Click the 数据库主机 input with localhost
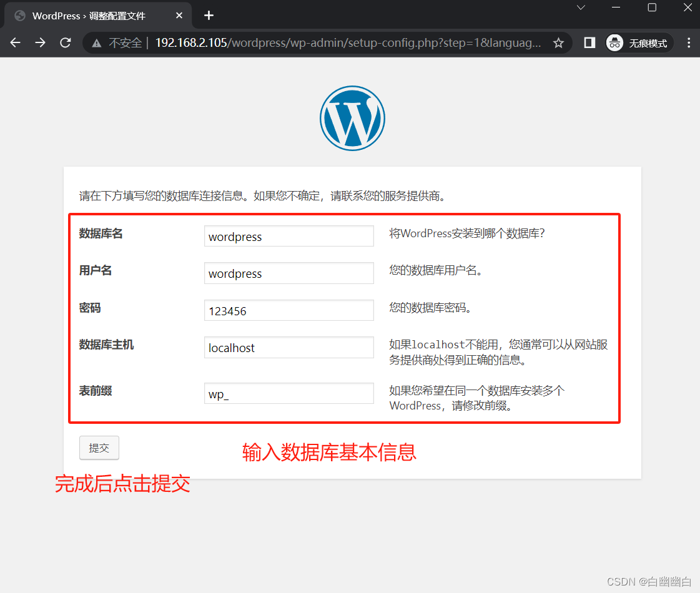The image size is (700, 593). (289, 347)
